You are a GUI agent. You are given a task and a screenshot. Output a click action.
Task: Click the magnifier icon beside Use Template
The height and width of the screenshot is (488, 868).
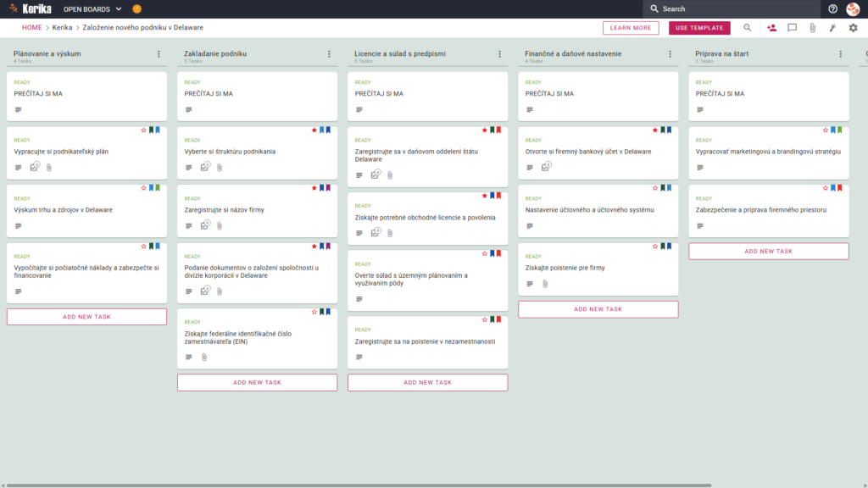point(748,28)
